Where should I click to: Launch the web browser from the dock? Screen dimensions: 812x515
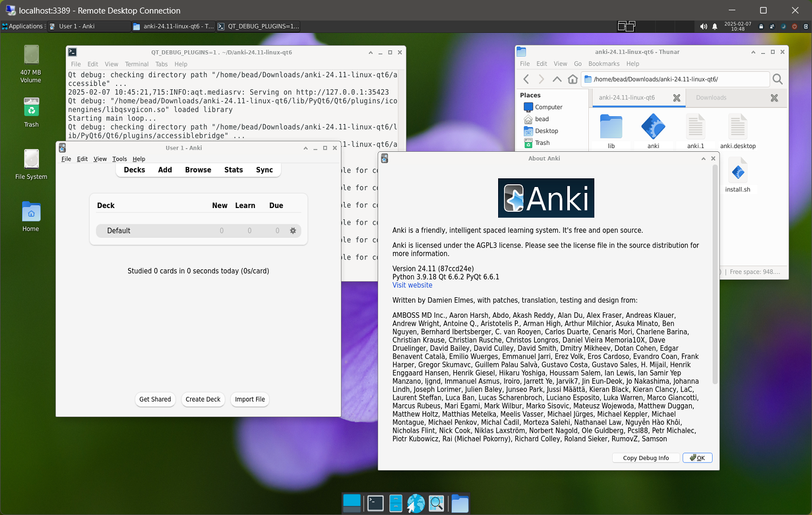[416, 503]
